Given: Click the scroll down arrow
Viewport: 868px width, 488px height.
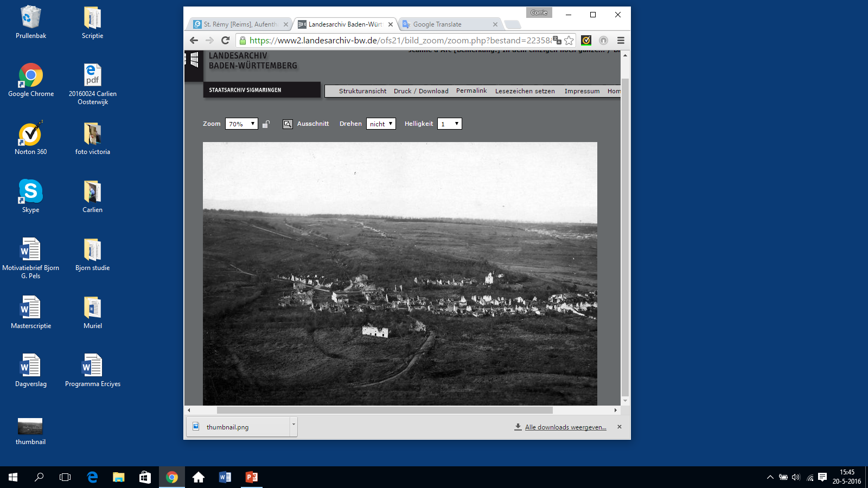Looking at the screenshot, I should (x=625, y=401).
